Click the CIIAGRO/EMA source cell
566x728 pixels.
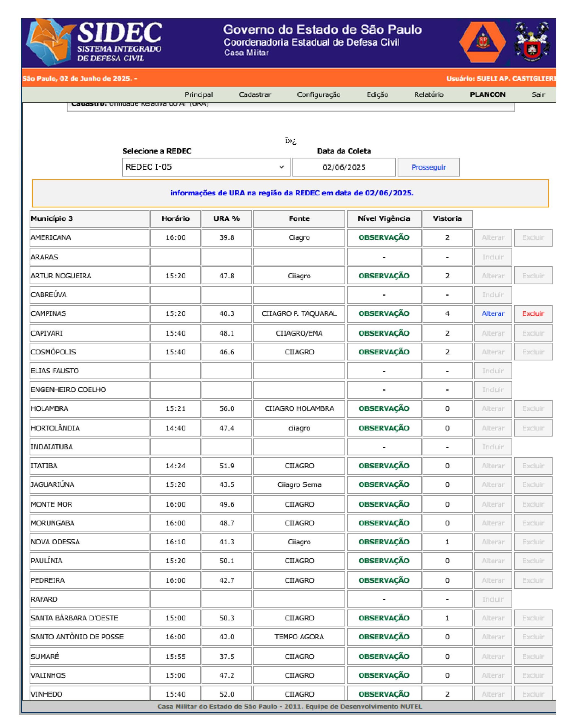299,333
